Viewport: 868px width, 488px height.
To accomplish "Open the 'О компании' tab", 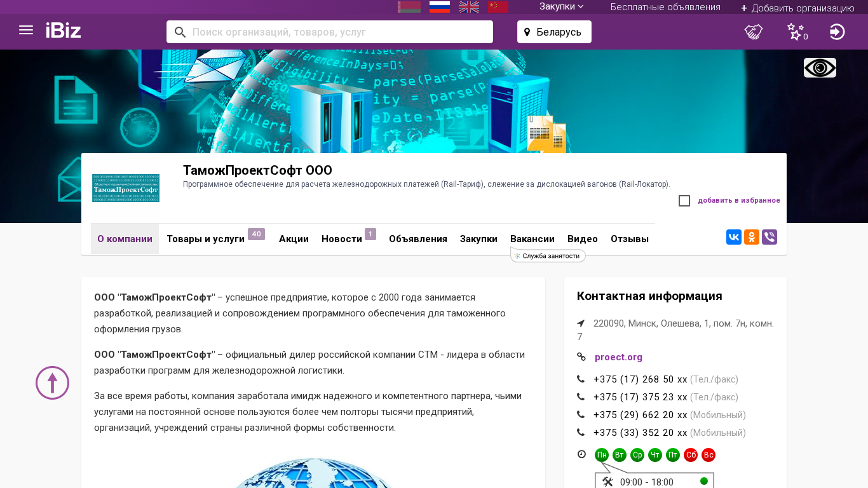I will pyautogui.click(x=125, y=239).
